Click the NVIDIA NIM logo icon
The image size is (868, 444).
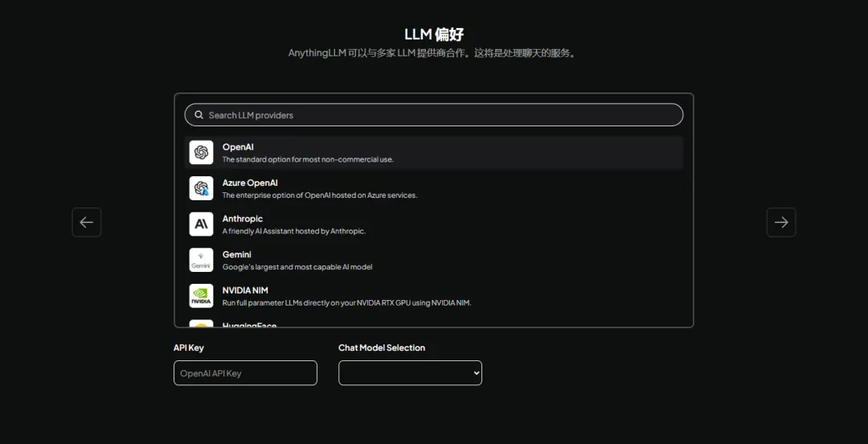tap(201, 296)
